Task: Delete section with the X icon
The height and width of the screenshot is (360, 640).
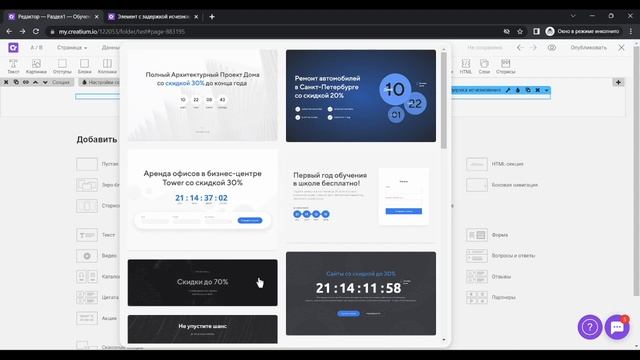Action: (x=6, y=82)
